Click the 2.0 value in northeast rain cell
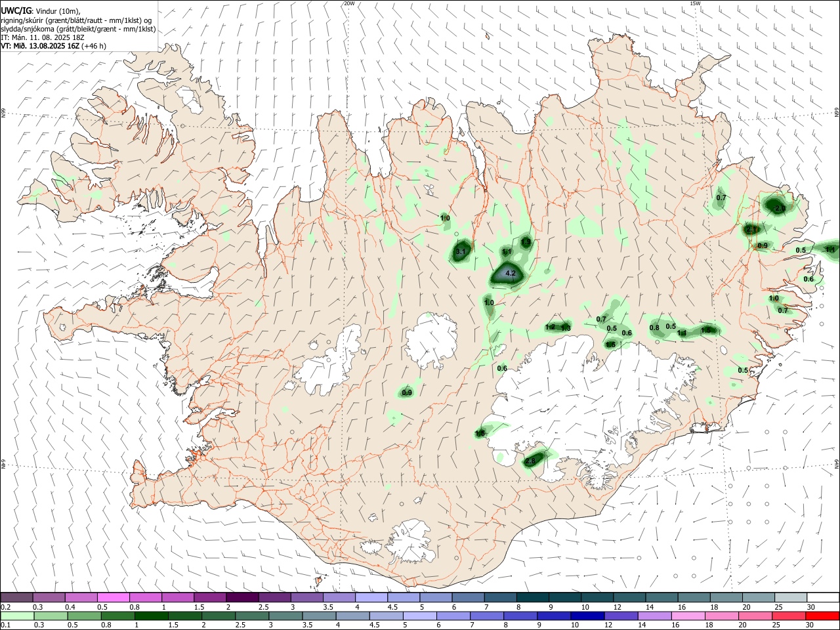 pos(780,208)
